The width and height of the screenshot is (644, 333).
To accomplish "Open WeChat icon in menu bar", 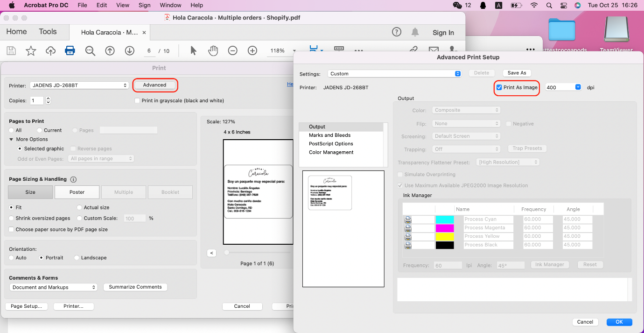I will (x=457, y=5).
